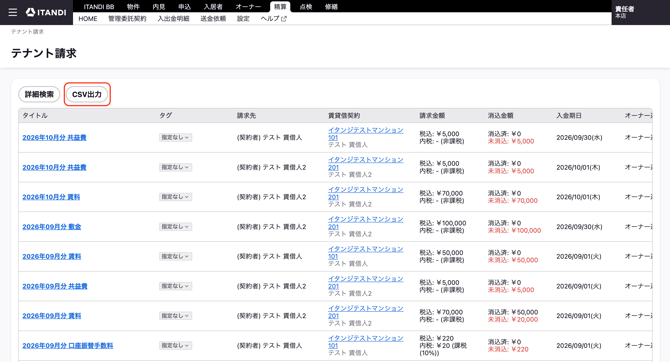Switch to the 入居者 tab
The image size is (670, 362).
pos(213,6)
